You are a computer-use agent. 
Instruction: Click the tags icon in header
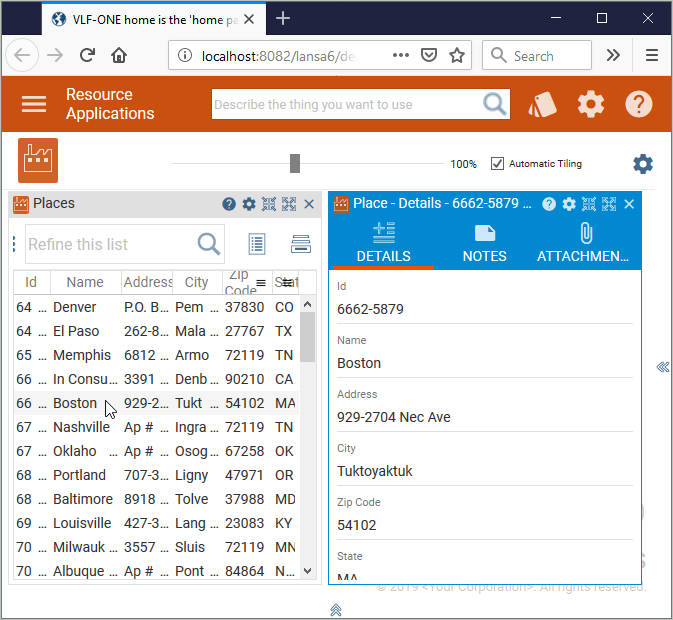(541, 104)
